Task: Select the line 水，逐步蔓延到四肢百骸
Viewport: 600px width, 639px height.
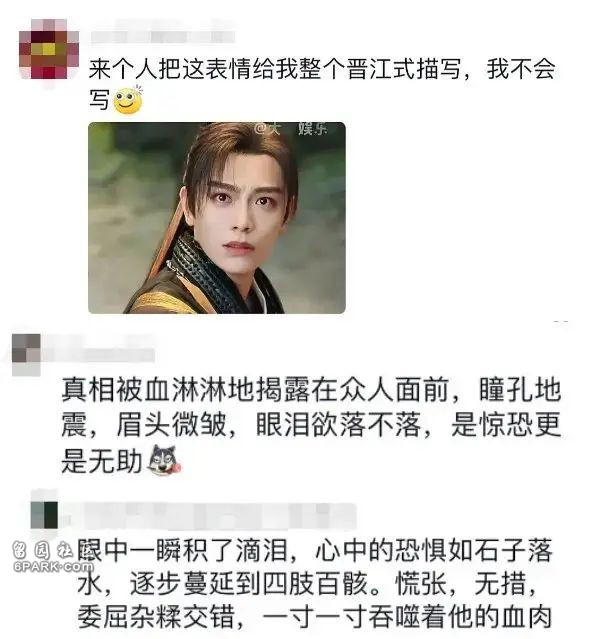Action: (x=307, y=584)
